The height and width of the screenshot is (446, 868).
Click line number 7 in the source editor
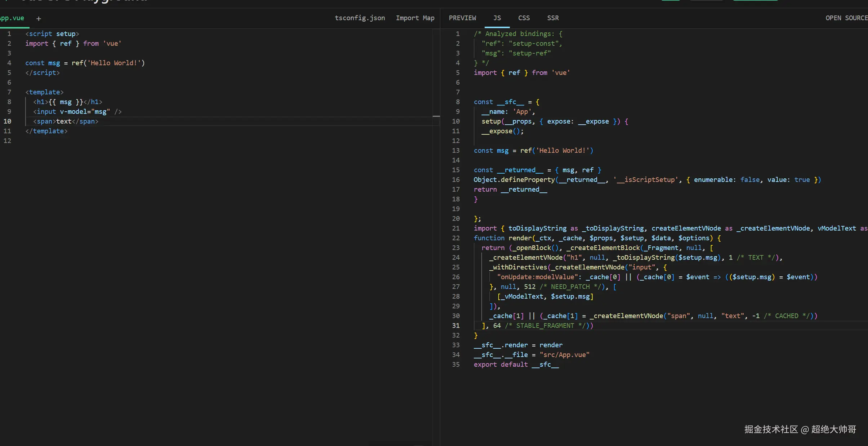pyautogui.click(x=9, y=92)
